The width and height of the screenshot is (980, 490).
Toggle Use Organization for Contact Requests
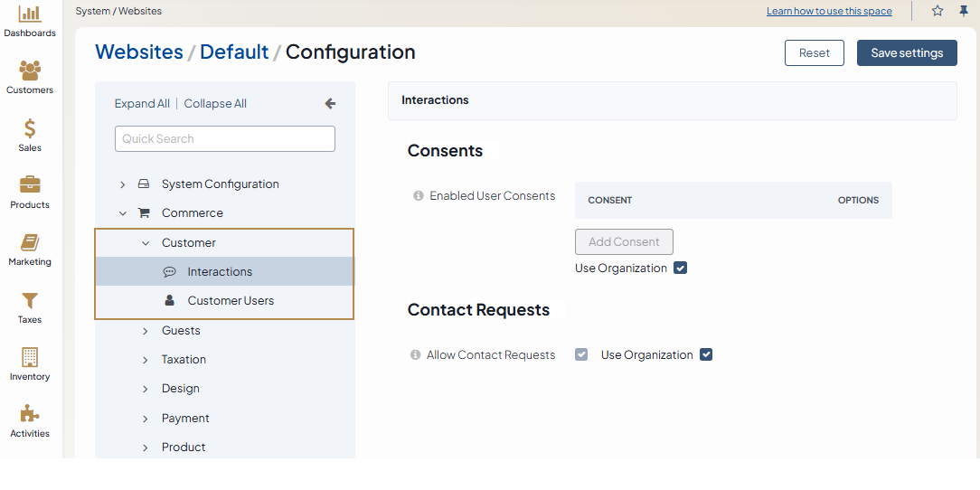point(706,355)
